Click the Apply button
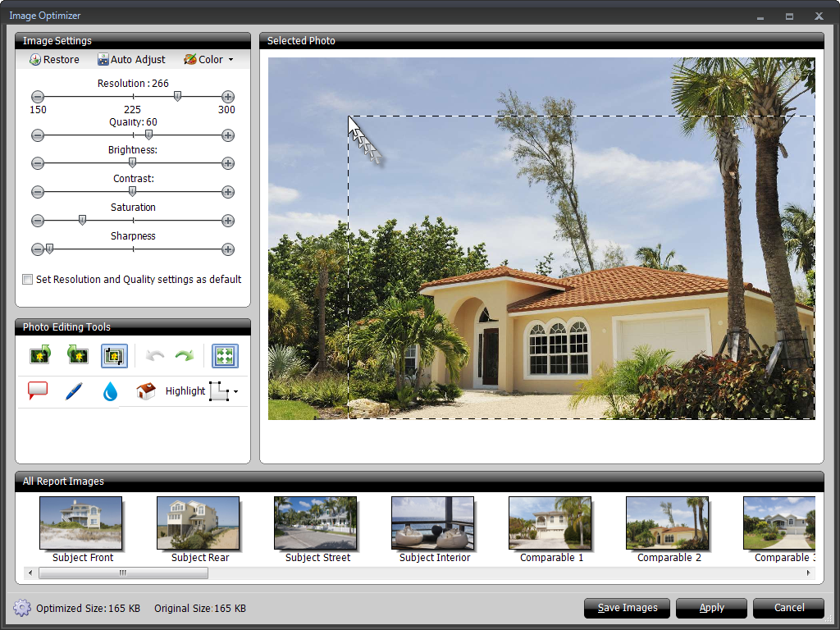 (711, 608)
